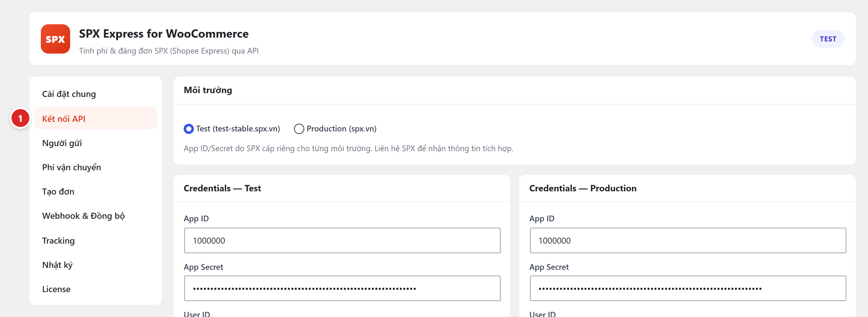This screenshot has height=317, width=868.
Task: Select the Webhook & Đồng bộ tab
Action: [95, 216]
